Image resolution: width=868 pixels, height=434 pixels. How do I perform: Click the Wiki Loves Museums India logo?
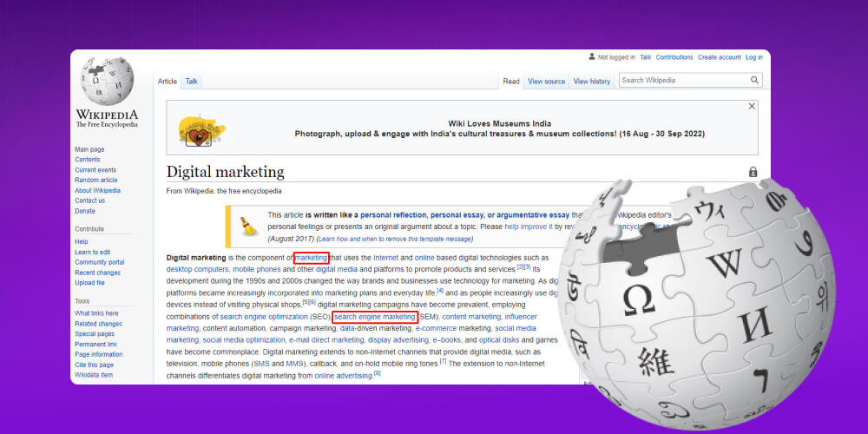[x=202, y=131]
